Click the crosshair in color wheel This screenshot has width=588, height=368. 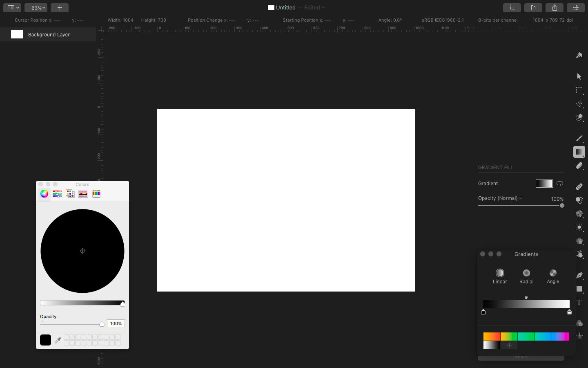tap(82, 251)
